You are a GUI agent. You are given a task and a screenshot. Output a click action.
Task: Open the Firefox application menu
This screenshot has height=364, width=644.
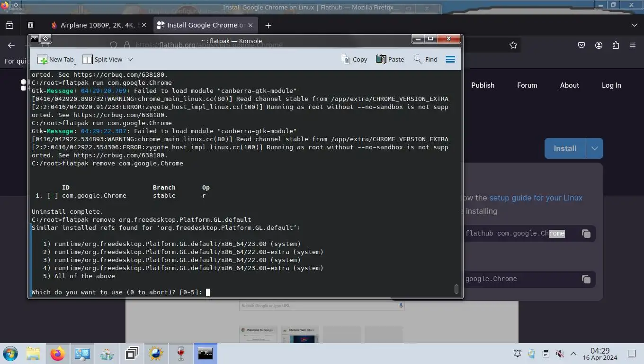click(633, 45)
